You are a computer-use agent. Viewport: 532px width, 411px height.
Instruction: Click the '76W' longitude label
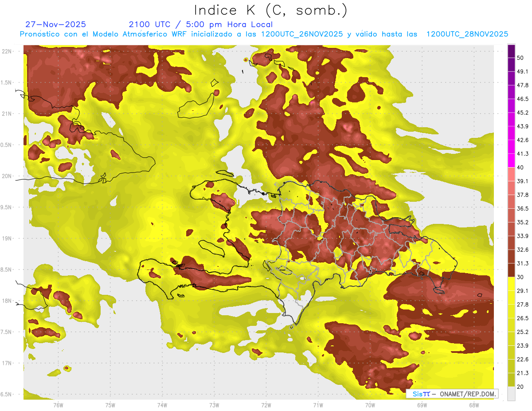[x=58, y=405]
